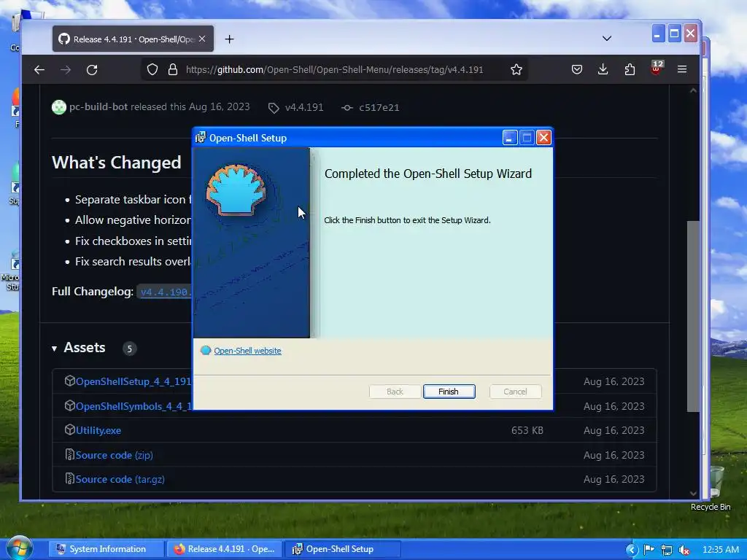Open the Open-Shell website link
Image resolution: width=747 pixels, height=560 pixels.
coord(247,351)
